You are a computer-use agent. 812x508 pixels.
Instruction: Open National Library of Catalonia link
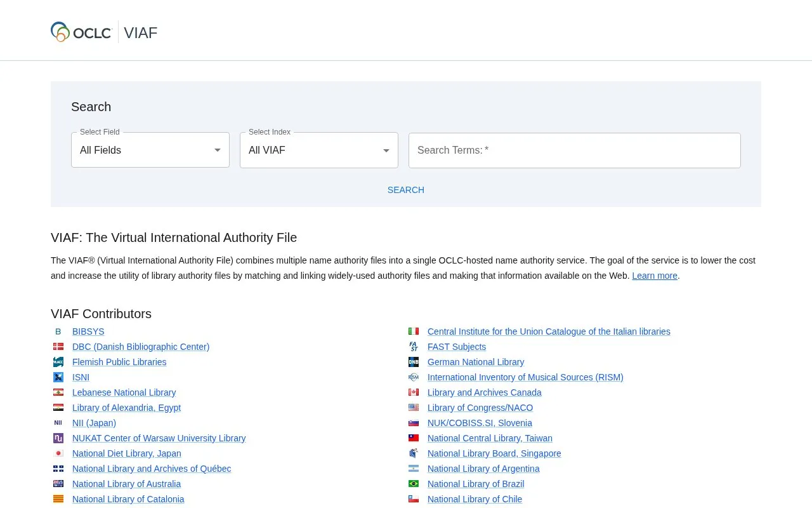(128, 499)
